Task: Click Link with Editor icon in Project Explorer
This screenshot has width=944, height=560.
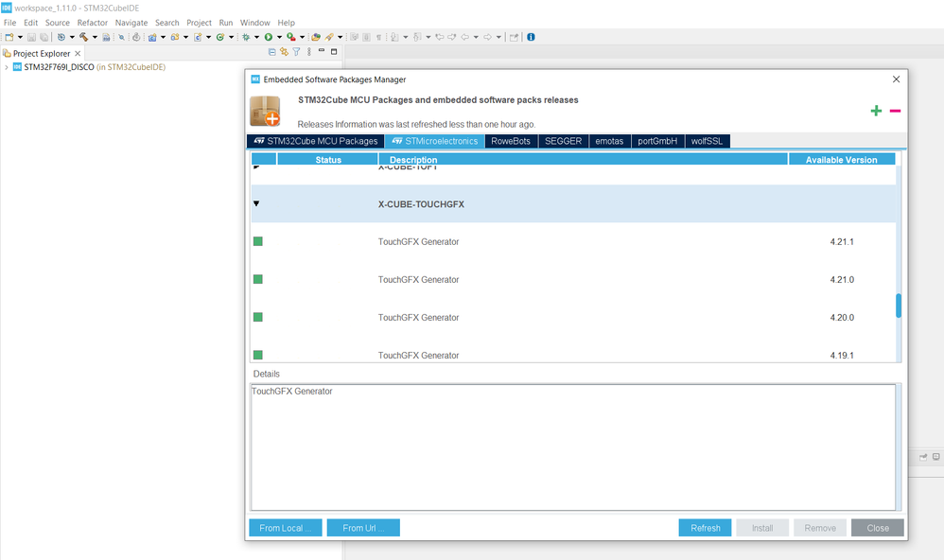Action: coord(284,52)
